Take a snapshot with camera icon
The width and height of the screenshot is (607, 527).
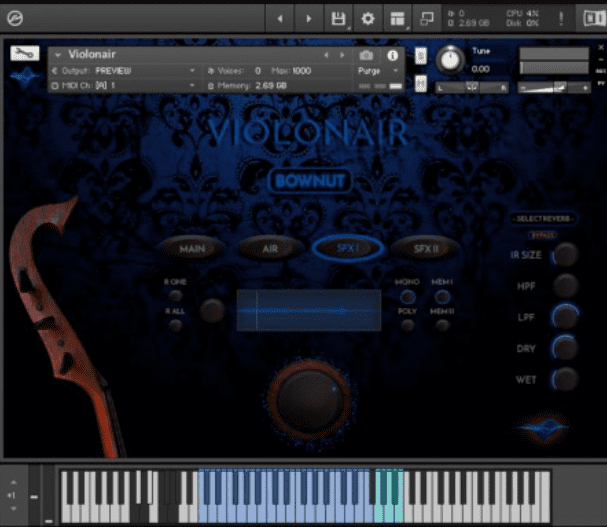366,56
